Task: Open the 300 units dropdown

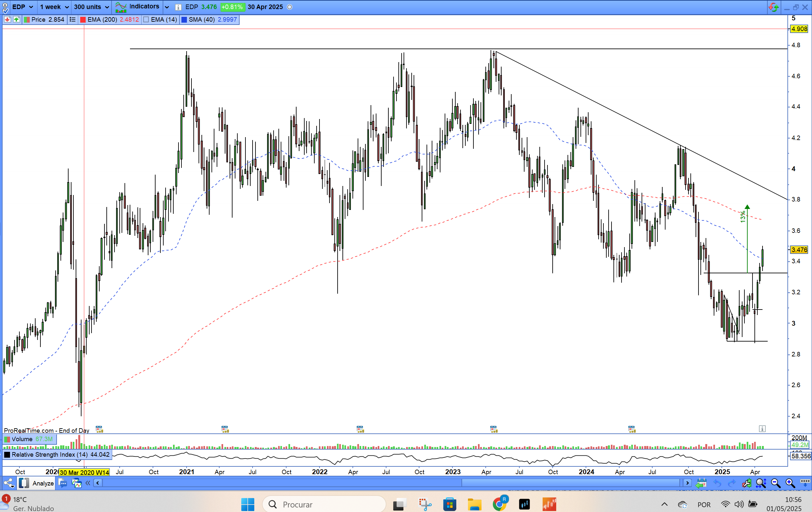Action: [91, 7]
